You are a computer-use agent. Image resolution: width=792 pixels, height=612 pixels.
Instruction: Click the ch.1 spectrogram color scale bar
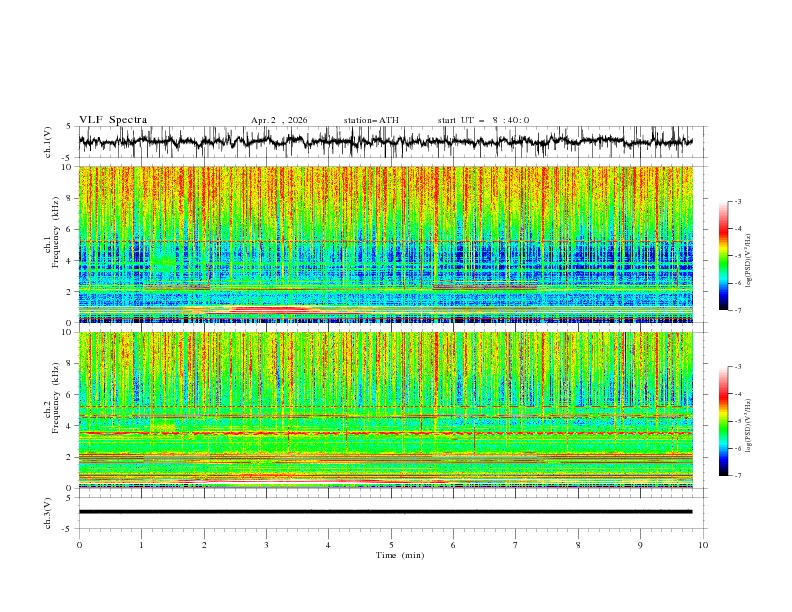coord(723,256)
